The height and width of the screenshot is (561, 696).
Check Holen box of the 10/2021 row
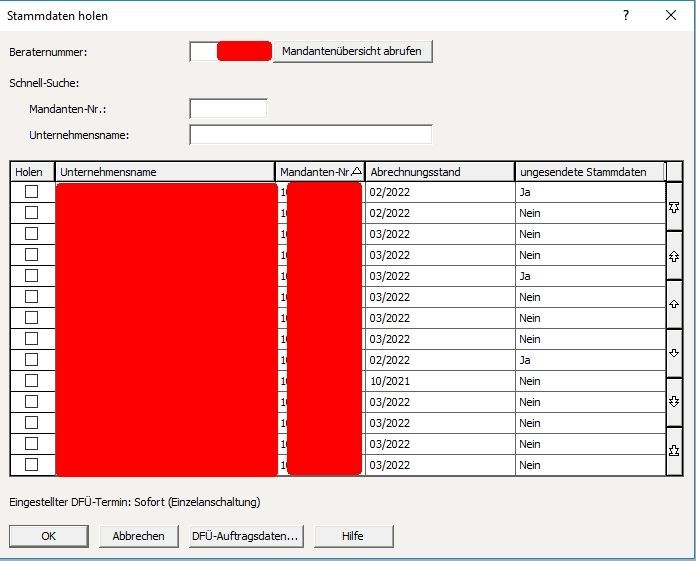[32, 381]
